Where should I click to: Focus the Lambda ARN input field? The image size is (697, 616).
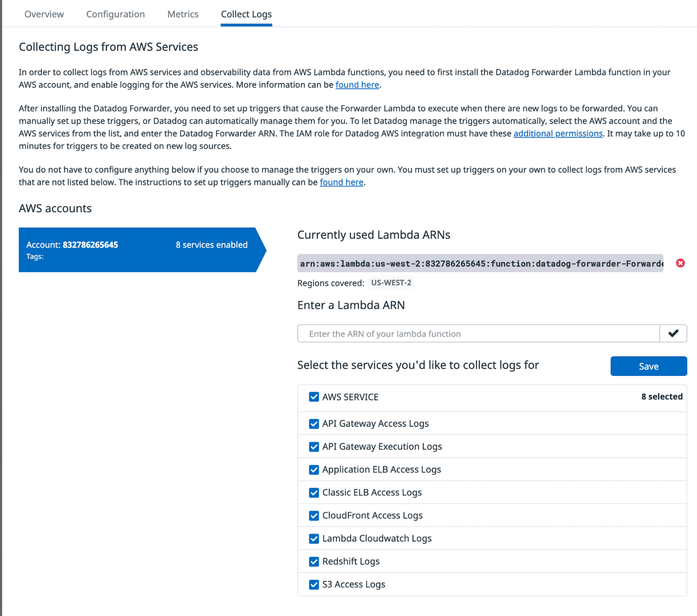[x=478, y=333]
